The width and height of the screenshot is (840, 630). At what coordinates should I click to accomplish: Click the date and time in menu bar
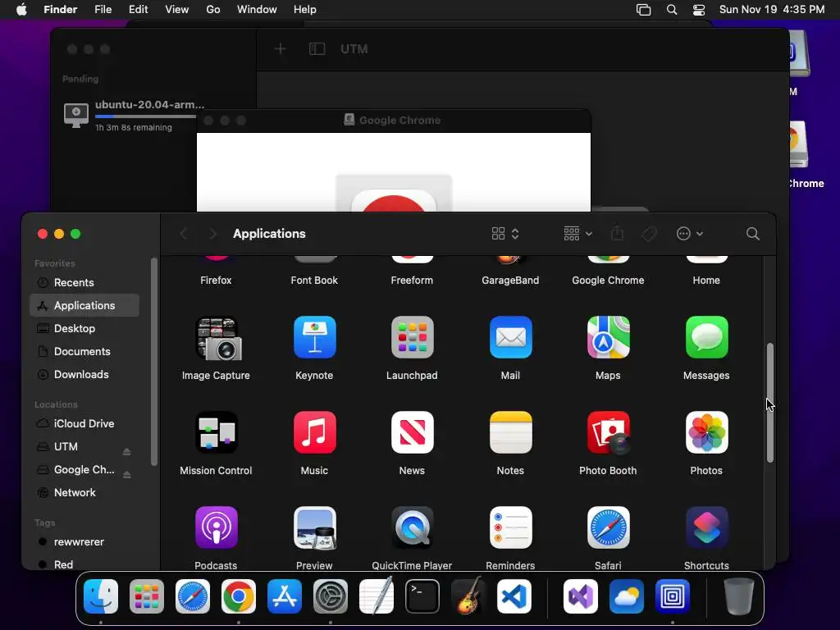771,10
